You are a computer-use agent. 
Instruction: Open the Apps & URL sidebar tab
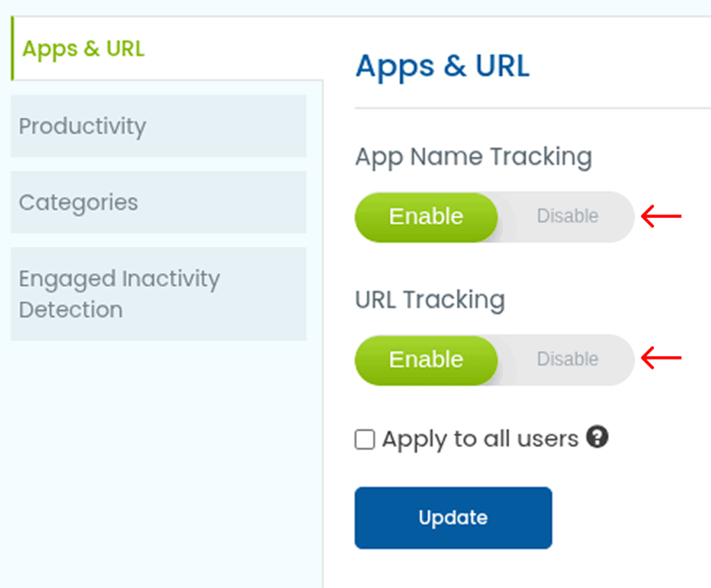coord(83,49)
